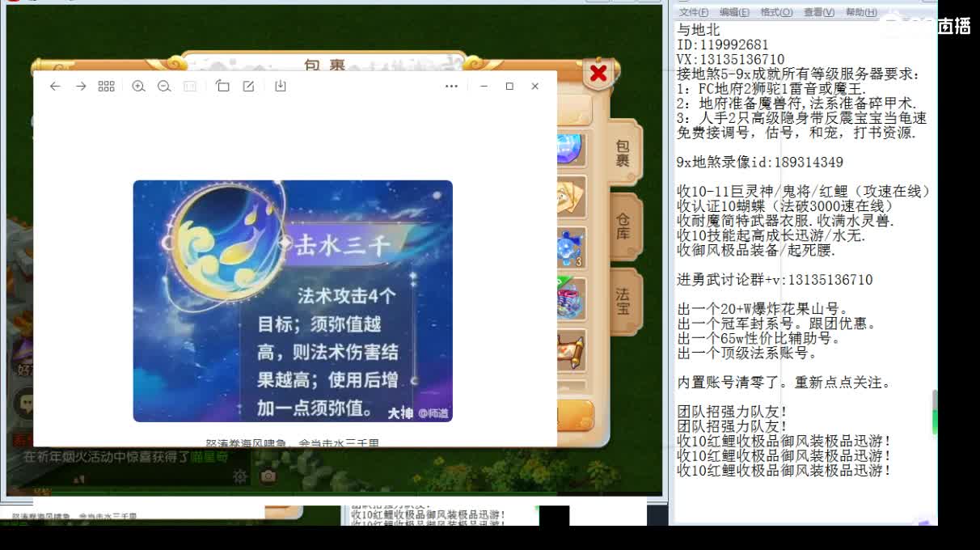Select the paper cards item in inventory
980x550 pixels.
(570, 197)
